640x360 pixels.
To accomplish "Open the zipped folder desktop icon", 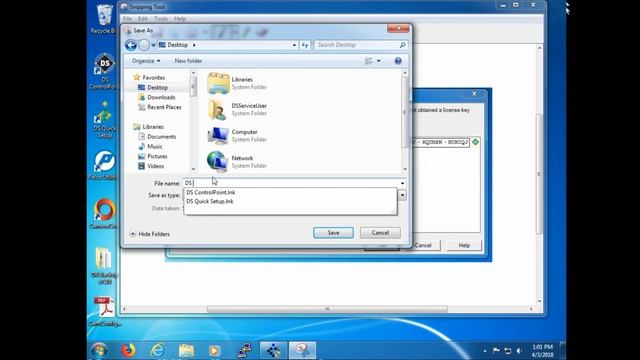I will click(x=103, y=265).
